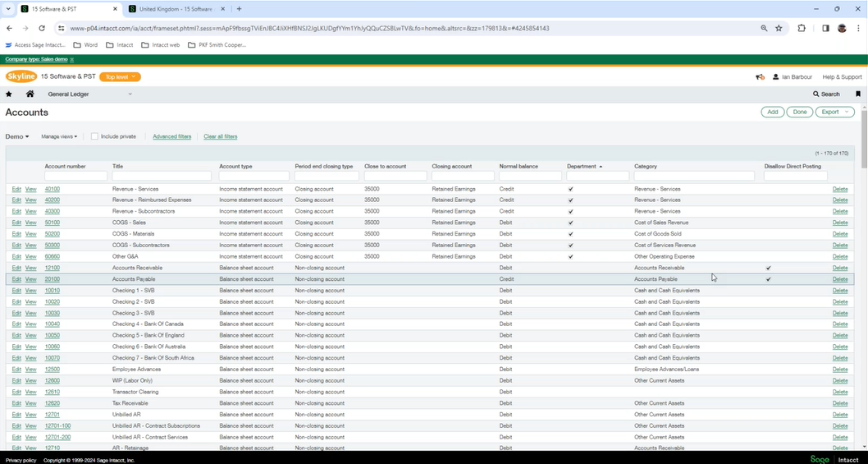
Task: Switch to United Kingdom - 15 Software tab
Action: point(176,9)
